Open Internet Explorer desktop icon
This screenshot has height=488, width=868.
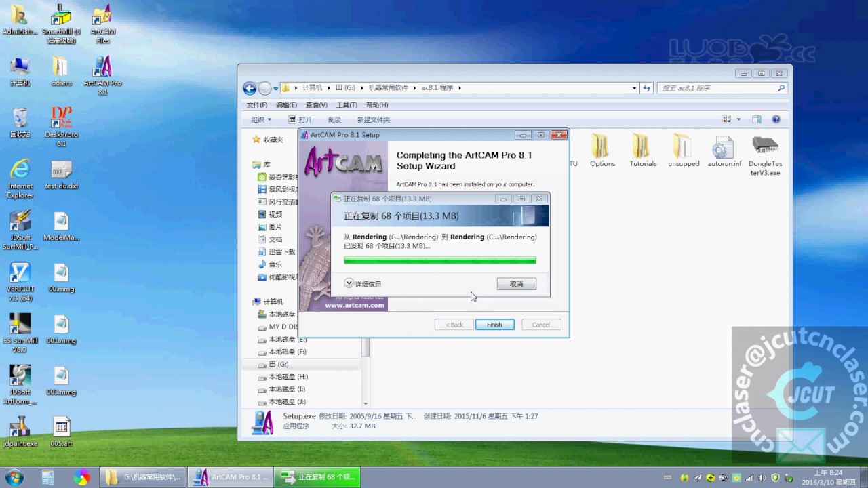click(x=20, y=178)
